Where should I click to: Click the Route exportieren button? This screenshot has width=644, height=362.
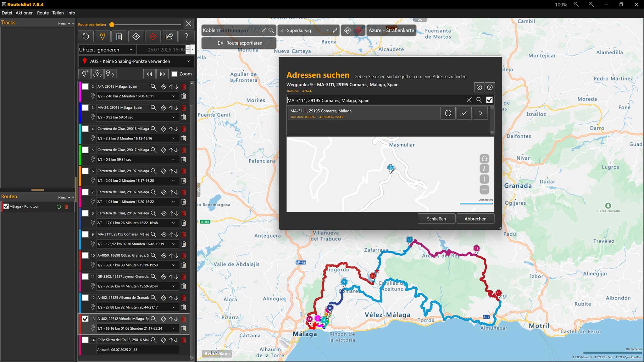(239, 43)
